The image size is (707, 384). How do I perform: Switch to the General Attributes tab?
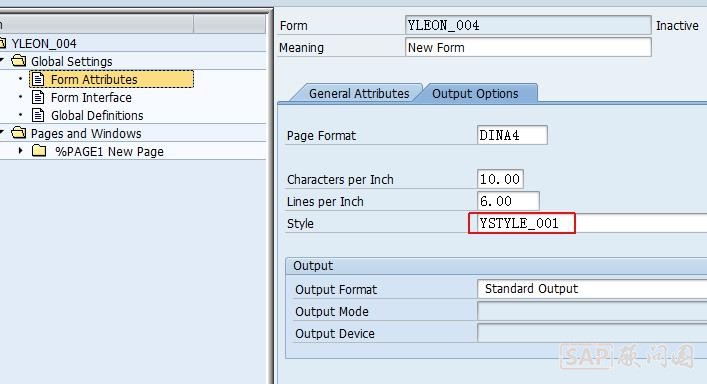359,93
